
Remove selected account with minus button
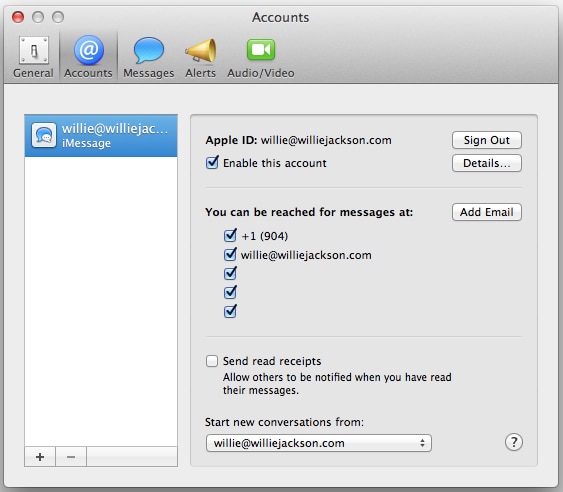(x=71, y=457)
